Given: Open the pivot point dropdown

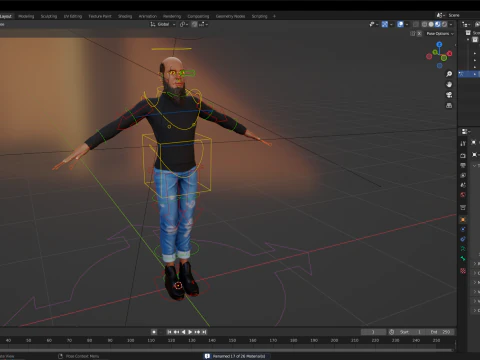Looking at the screenshot, I should pos(184,24).
